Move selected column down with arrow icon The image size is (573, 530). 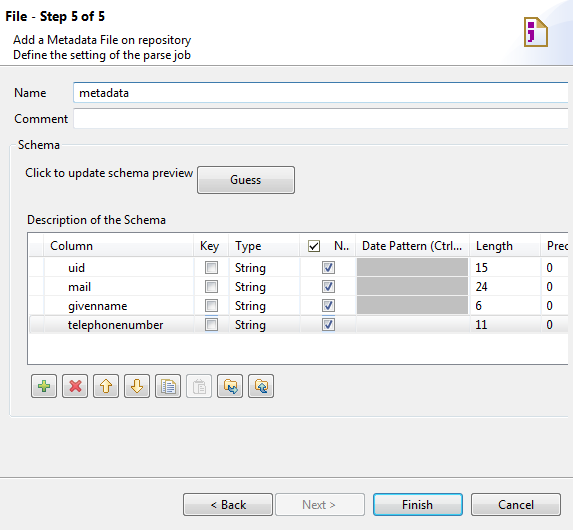pyautogui.click(x=137, y=386)
